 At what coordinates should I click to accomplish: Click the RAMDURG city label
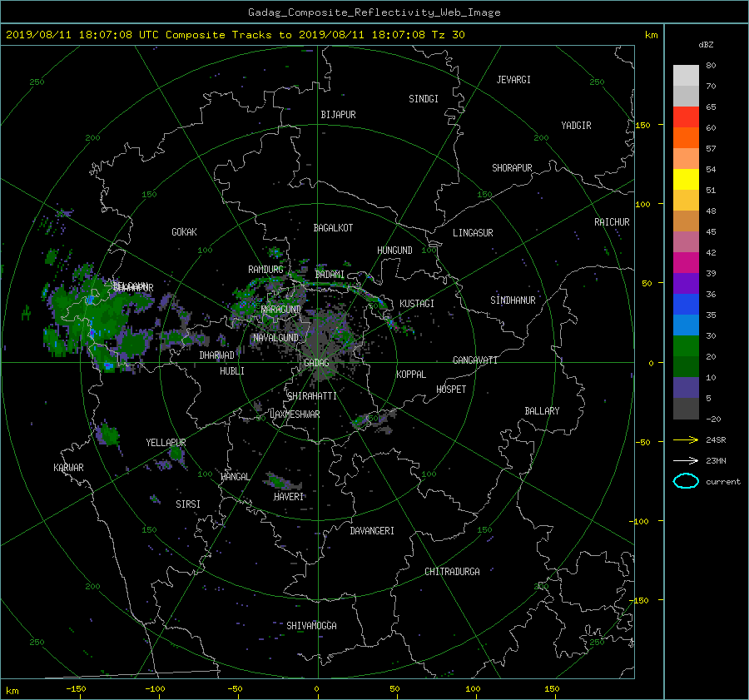(x=265, y=270)
